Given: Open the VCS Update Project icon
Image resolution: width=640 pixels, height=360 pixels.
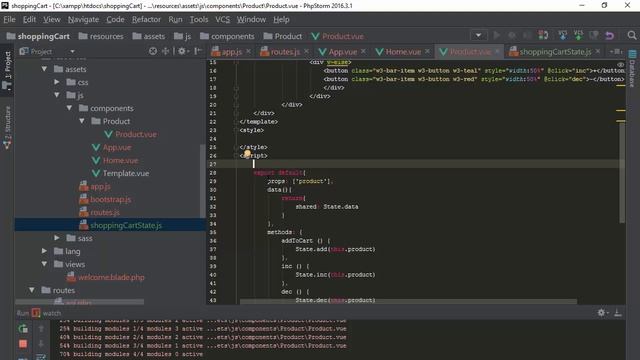Looking at the screenshot, I should point(563,36).
